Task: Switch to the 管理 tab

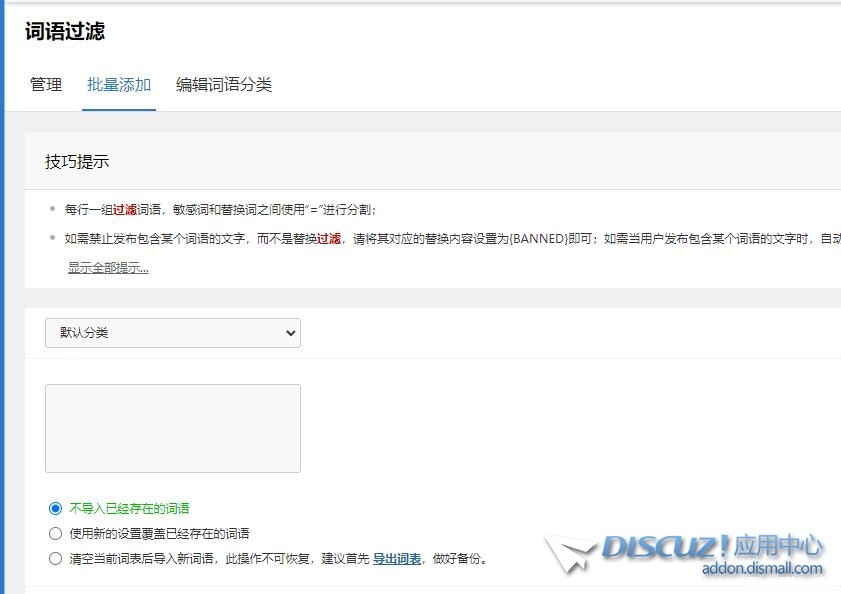Action: tap(46, 85)
